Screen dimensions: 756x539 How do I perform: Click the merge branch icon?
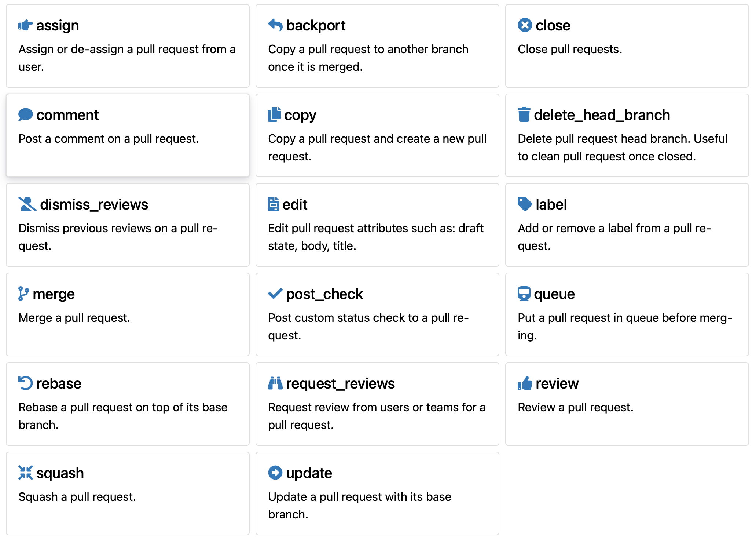24,294
